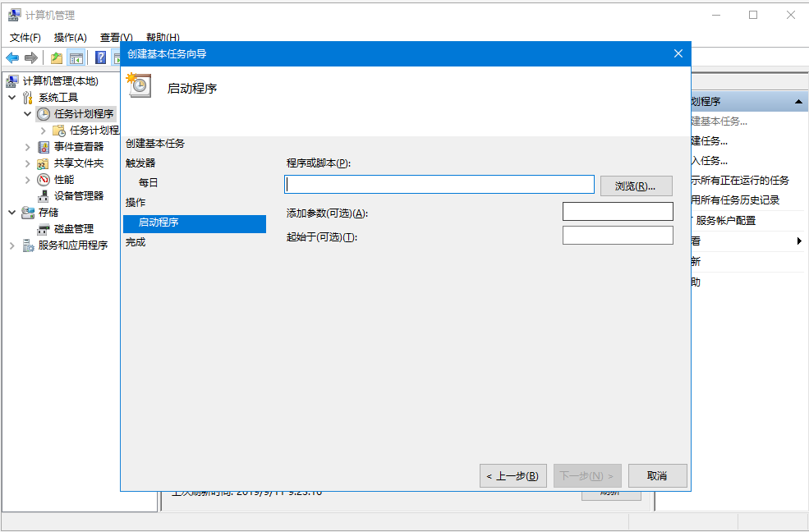Select 磁盘管理 in the console tree

(x=72, y=228)
